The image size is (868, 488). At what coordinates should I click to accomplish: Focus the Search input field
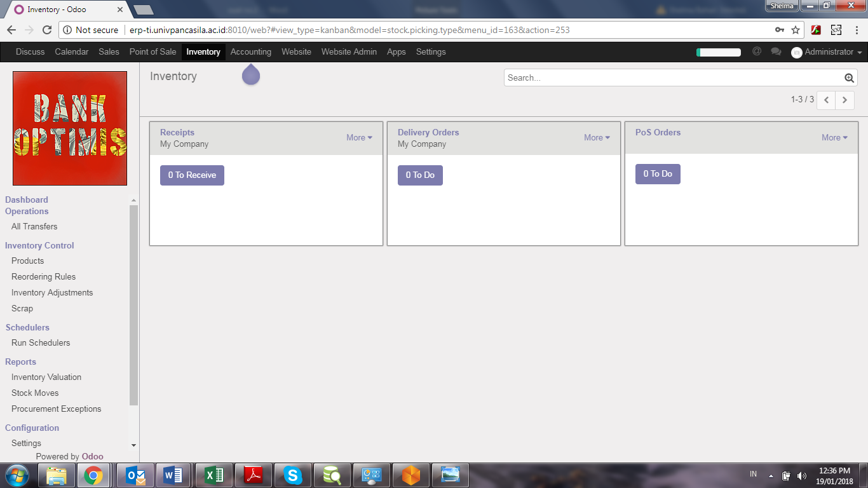(x=672, y=78)
